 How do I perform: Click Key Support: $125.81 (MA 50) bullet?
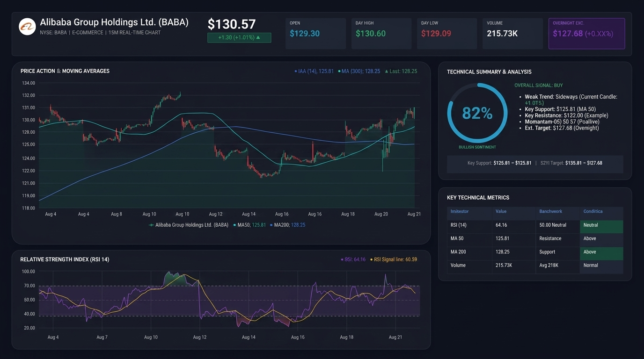click(560, 109)
